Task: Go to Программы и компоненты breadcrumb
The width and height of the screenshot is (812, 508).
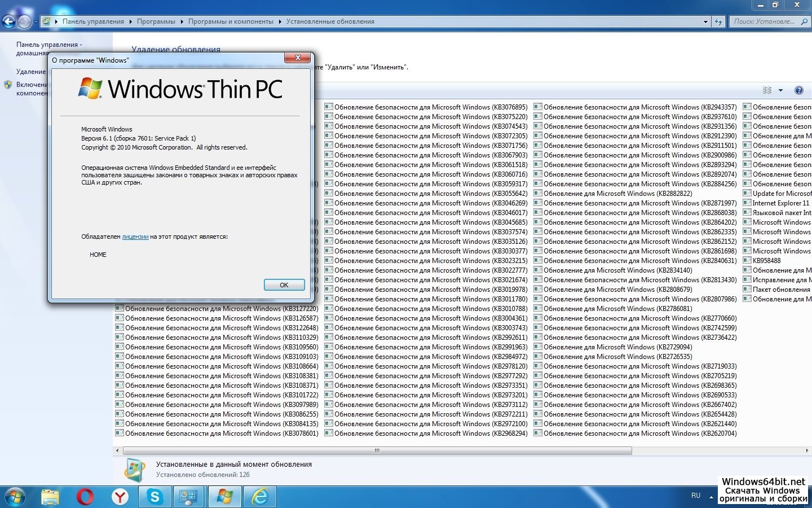Action: click(231, 21)
